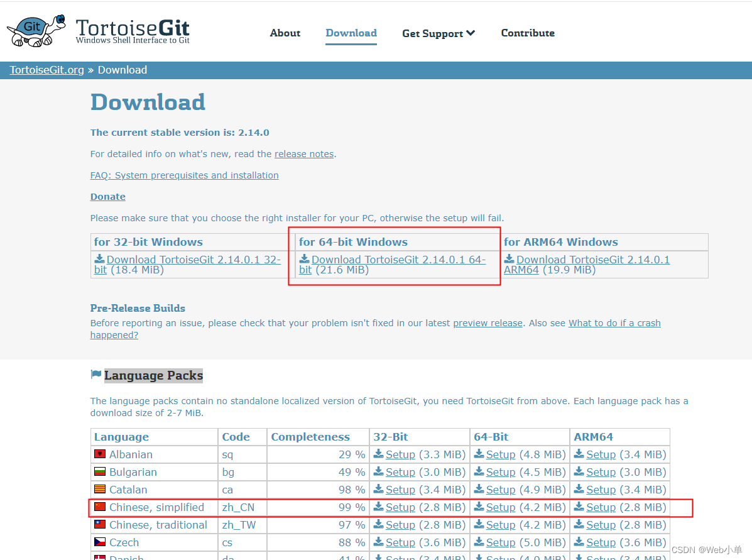Image resolution: width=752 pixels, height=560 pixels.
Task: Download TortoiseGit 2.14.0.1 ARM64 installer
Action: tap(587, 265)
